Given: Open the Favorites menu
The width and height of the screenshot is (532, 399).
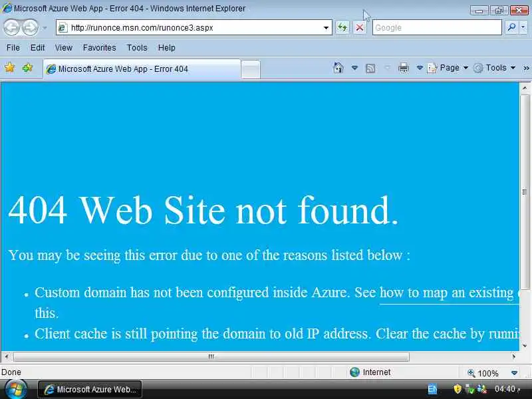Looking at the screenshot, I should [99, 48].
